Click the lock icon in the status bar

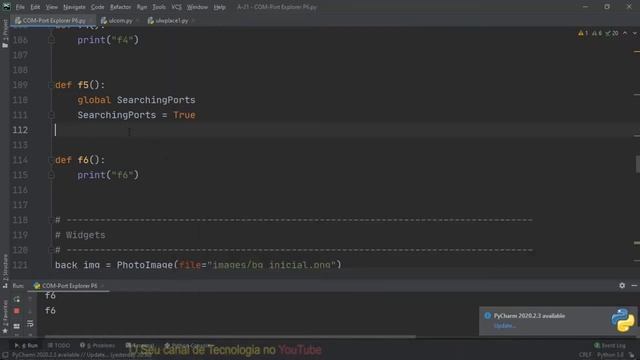coord(632,355)
